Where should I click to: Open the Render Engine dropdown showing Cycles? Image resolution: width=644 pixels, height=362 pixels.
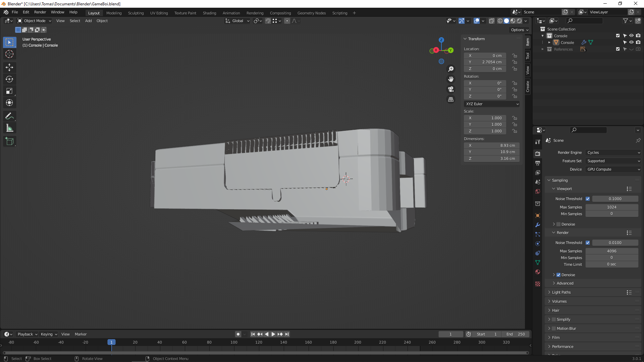pyautogui.click(x=613, y=153)
